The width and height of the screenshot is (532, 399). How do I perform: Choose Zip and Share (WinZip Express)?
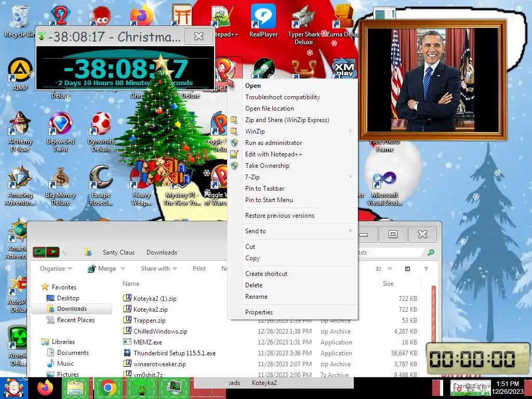click(x=293, y=120)
